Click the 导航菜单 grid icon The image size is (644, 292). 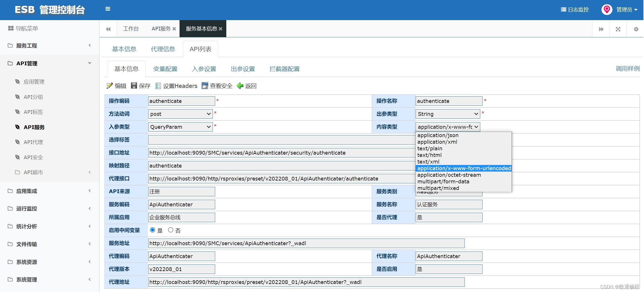tap(11, 28)
